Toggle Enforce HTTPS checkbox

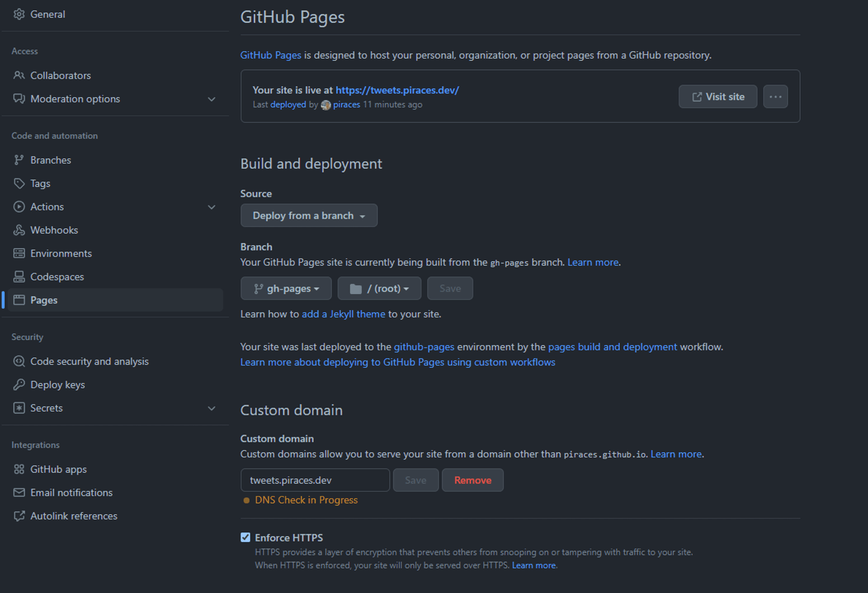[247, 537]
